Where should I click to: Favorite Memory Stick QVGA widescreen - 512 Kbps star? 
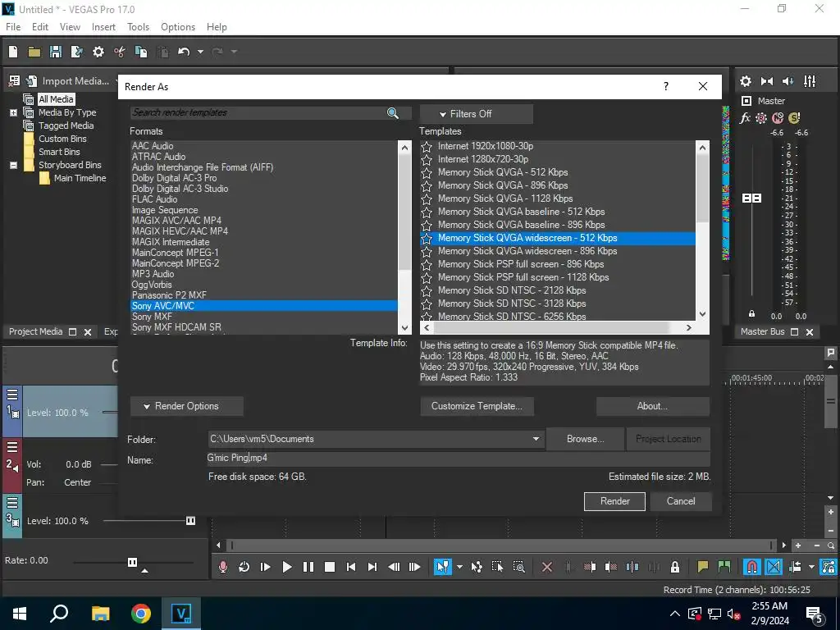(x=427, y=239)
